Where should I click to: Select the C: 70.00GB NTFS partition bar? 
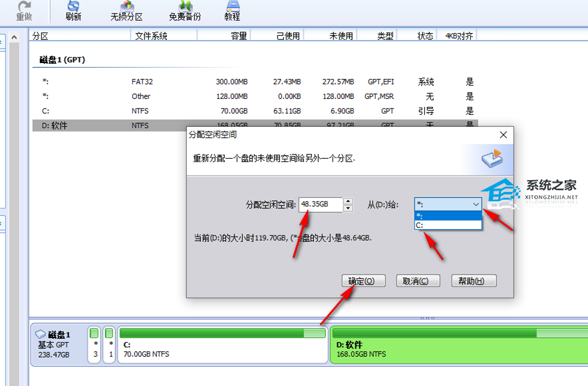223,345
